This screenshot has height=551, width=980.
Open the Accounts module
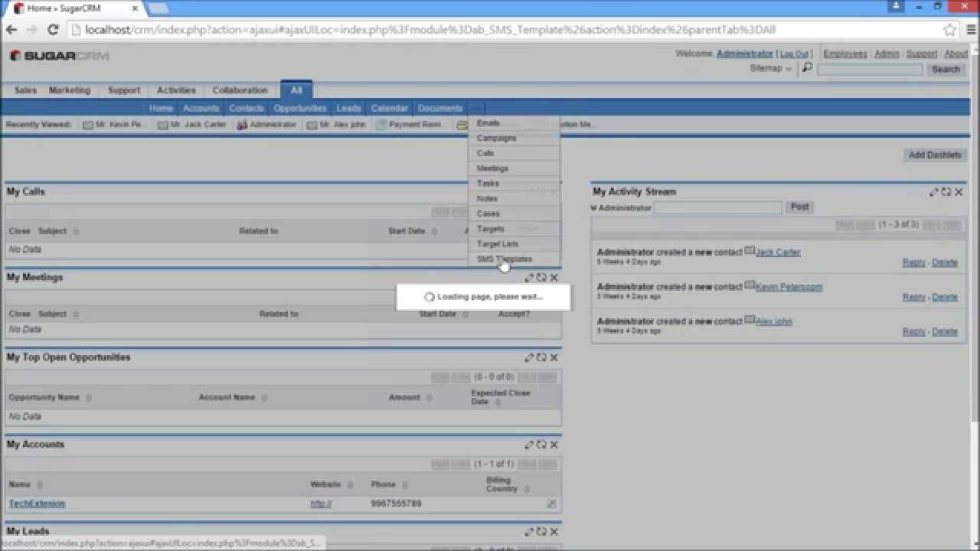click(x=201, y=109)
